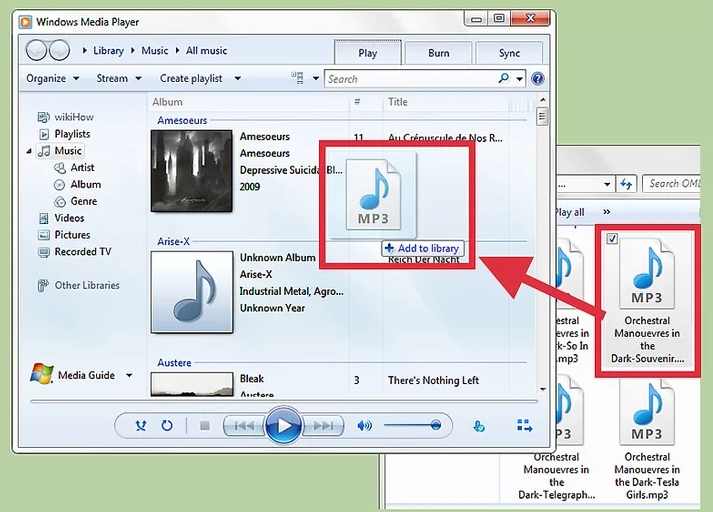Image resolution: width=713 pixels, height=512 pixels.
Task: Click the Artist icon under Music
Action: tap(60, 168)
